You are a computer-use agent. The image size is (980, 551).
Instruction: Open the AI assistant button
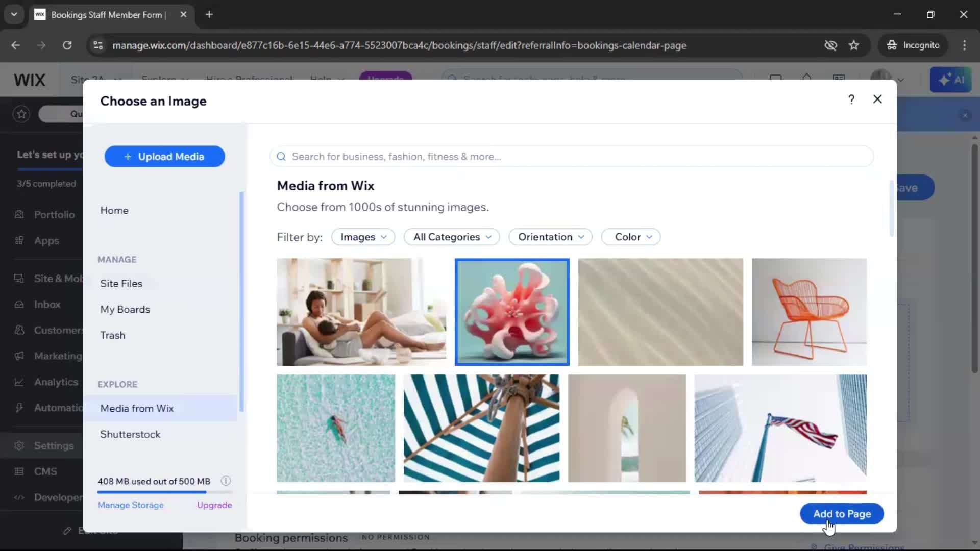coord(950,80)
